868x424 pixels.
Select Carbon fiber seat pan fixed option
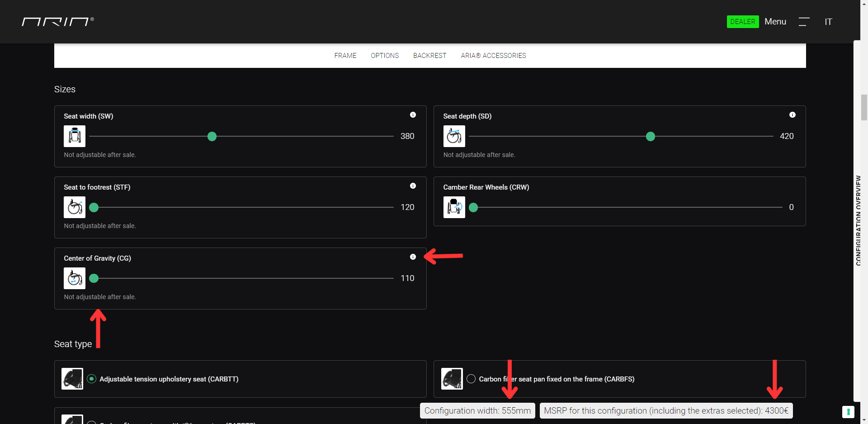[471, 379]
